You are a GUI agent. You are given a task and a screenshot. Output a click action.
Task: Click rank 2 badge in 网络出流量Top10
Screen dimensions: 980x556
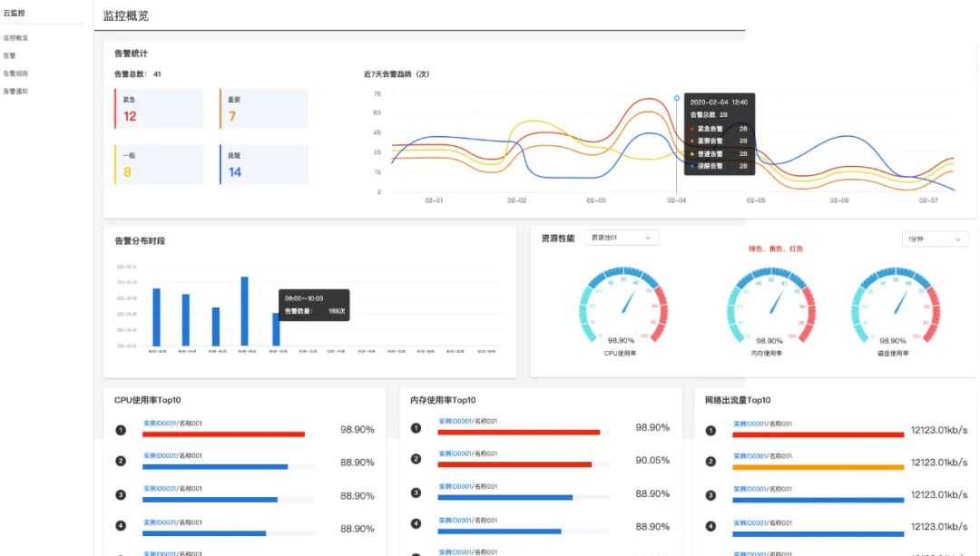pos(710,462)
